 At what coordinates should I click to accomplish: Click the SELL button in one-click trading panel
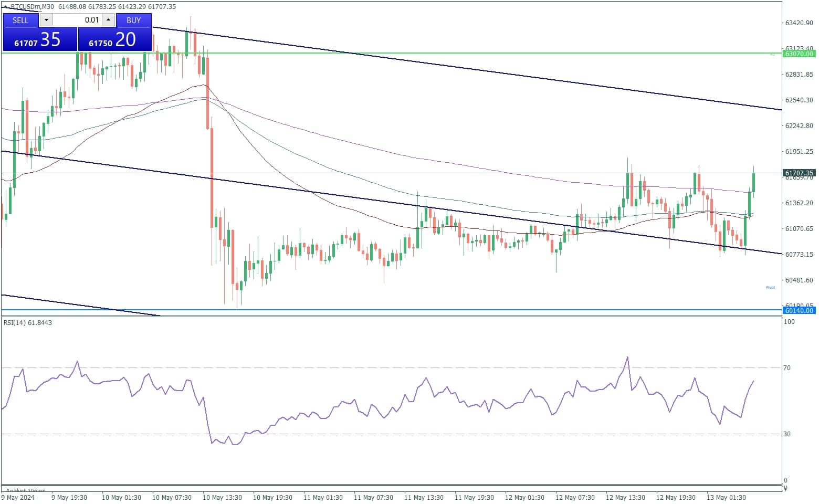[x=20, y=20]
